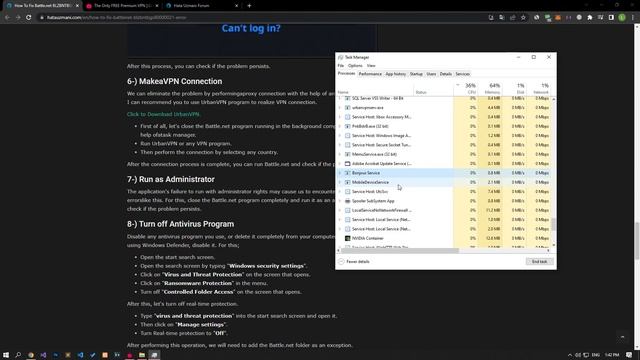Sort processes by the Status column

[x=433, y=89]
